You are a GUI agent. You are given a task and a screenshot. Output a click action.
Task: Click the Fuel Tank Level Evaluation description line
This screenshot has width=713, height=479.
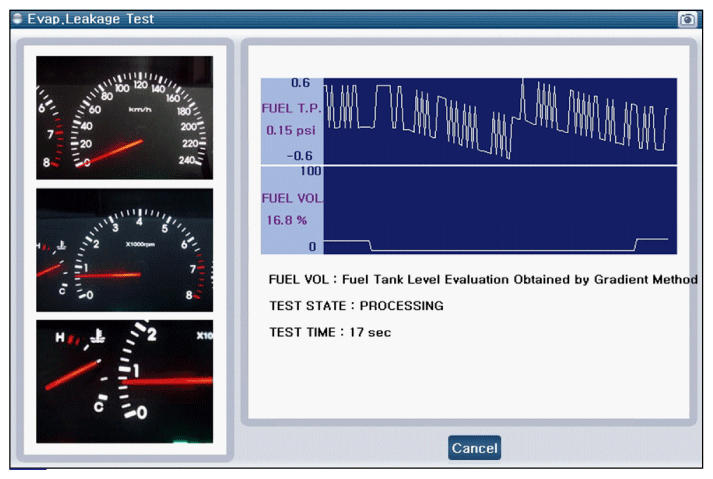point(483,280)
